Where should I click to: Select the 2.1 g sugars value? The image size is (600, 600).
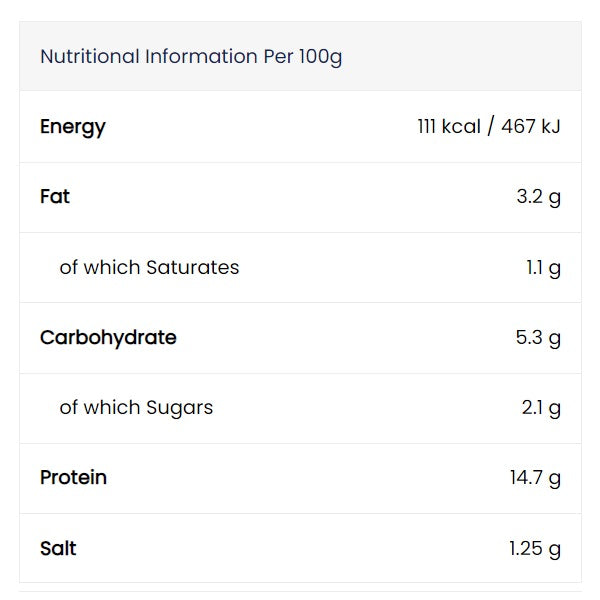point(540,408)
